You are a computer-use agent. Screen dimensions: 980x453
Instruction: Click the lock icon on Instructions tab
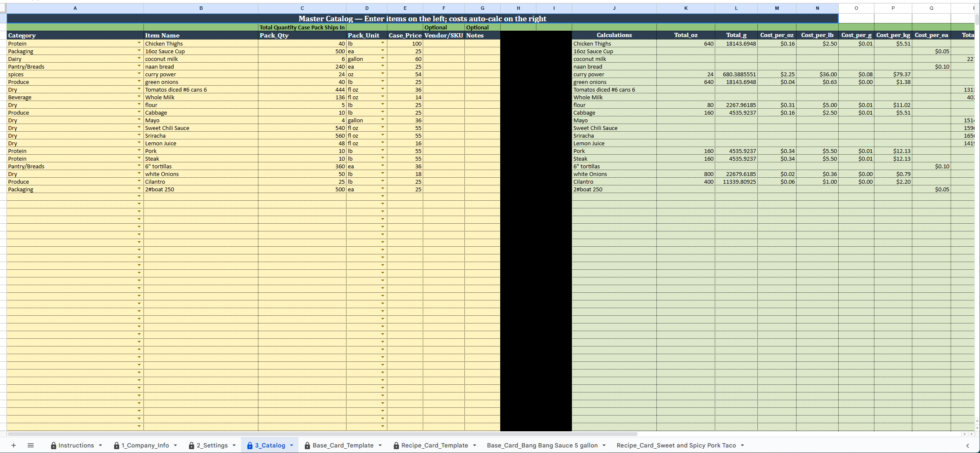[x=53, y=445]
